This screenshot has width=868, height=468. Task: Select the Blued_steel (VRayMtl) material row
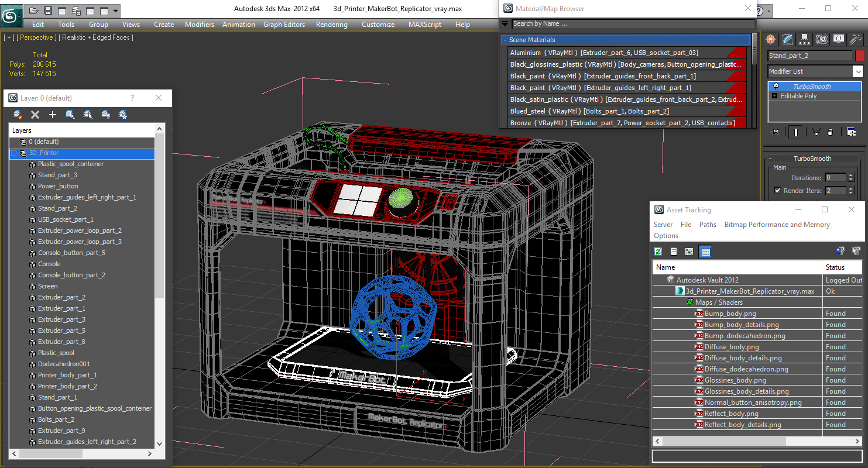[627, 111]
